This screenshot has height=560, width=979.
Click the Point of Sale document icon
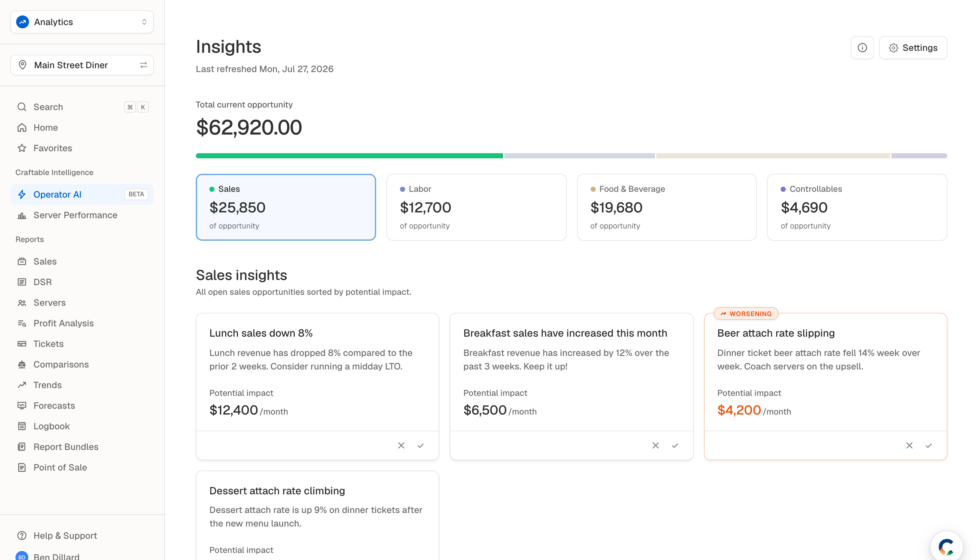point(22,468)
